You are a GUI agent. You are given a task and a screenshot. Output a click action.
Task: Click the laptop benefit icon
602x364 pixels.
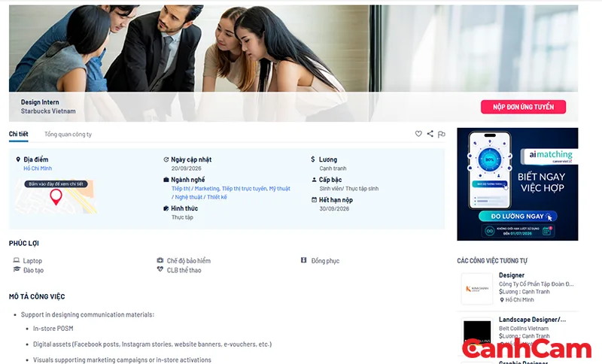pyautogui.click(x=16, y=260)
